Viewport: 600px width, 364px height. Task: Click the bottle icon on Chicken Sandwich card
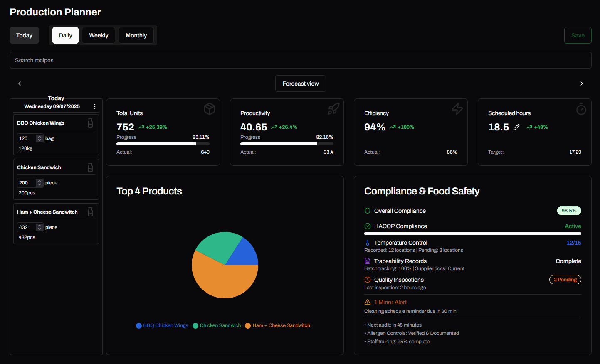(x=90, y=167)
